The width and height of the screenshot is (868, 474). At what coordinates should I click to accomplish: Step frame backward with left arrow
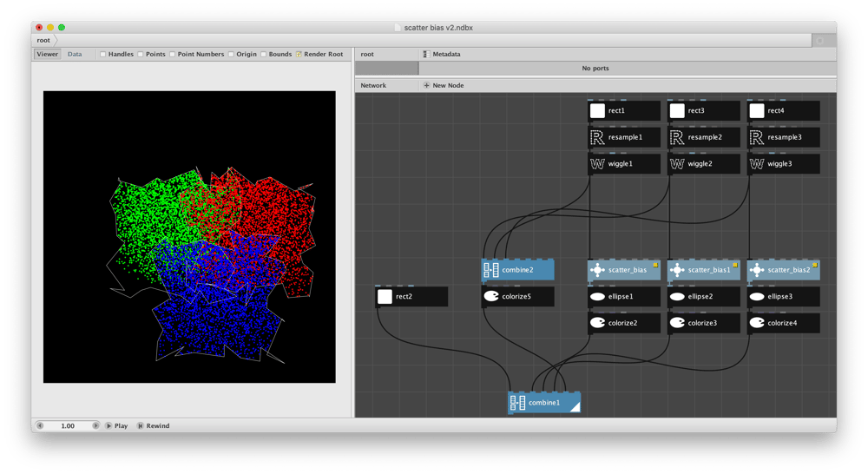pyautogui.click(x=40, y=426)
